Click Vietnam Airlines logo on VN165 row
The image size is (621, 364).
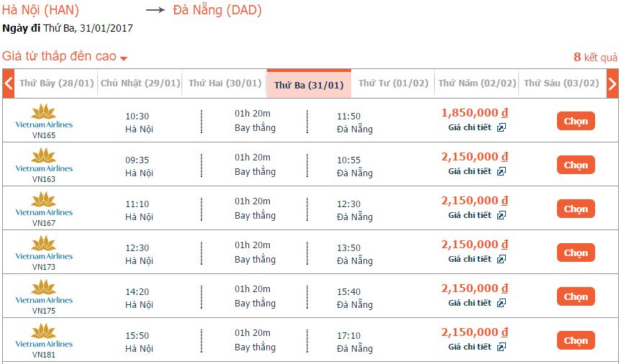[44, 117]
